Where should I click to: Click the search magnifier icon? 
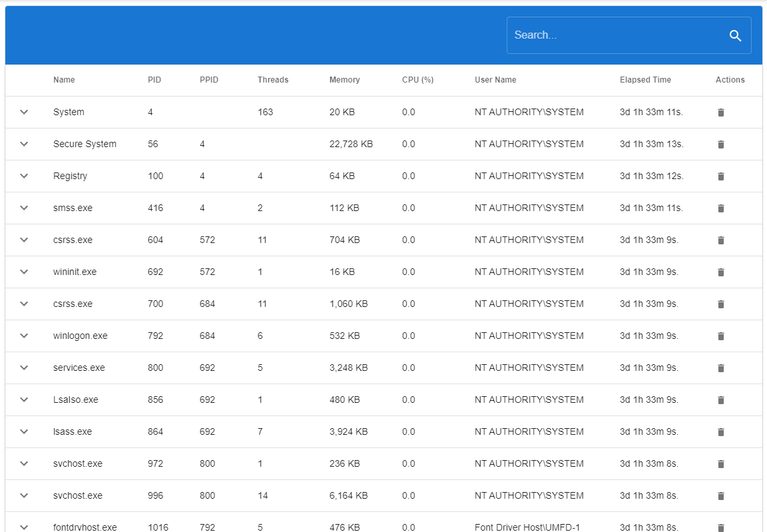735,35
